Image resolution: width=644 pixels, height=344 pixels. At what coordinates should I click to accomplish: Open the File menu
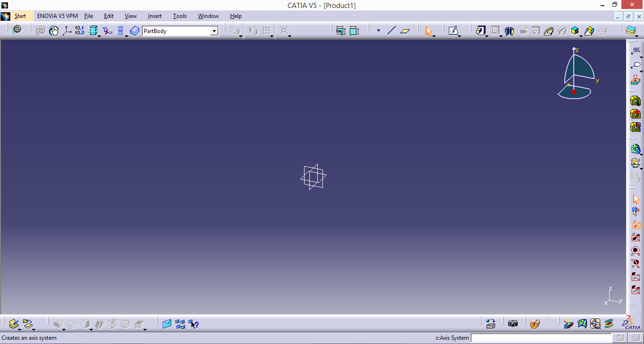coord(89,16)
